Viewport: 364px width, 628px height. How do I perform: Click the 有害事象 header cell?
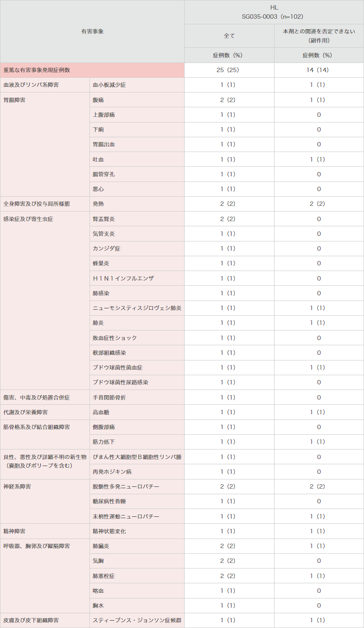click(92, 31)
